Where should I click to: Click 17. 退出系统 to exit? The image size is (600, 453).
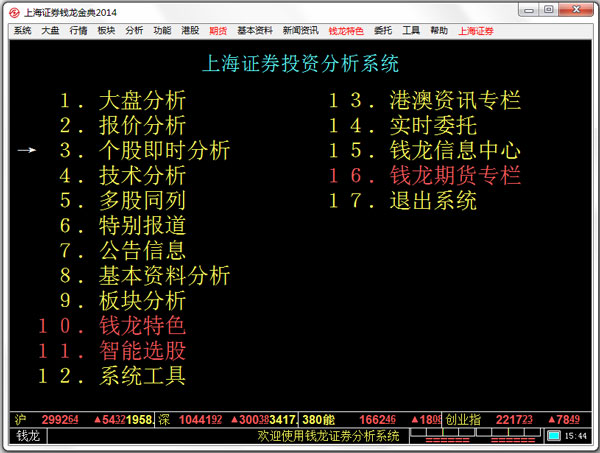[403, 201]
